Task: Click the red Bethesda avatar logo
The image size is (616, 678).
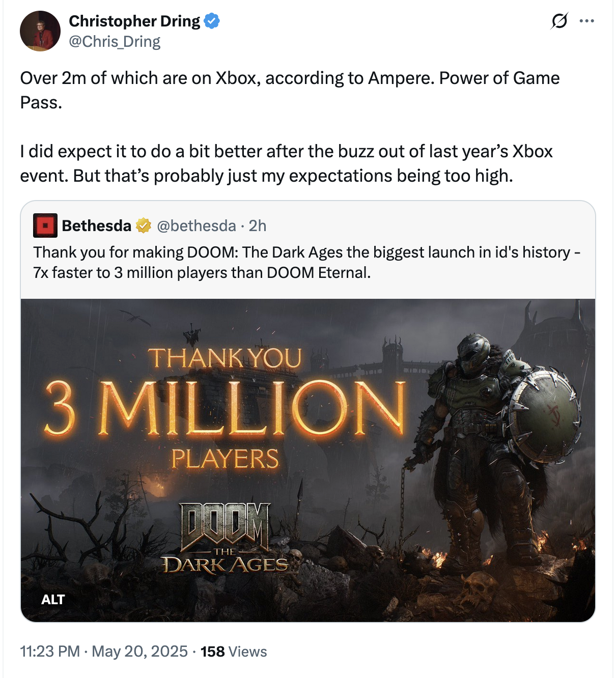Action: click(45, 225)
